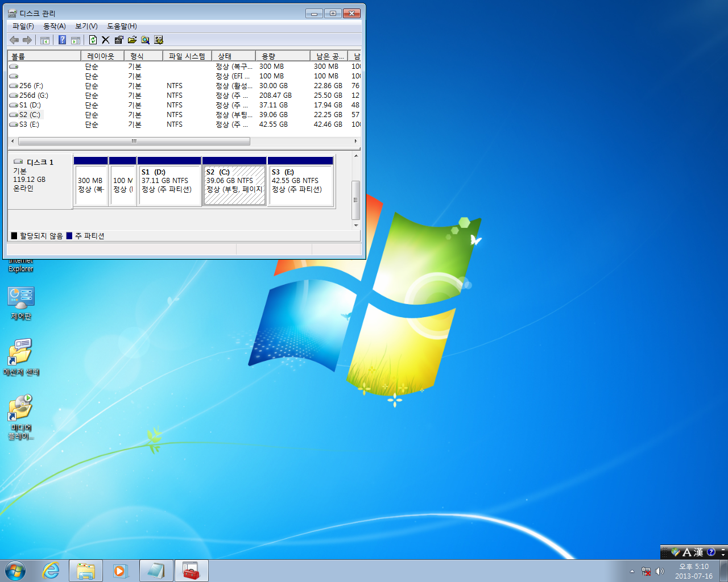Viewport: 728px width, 582px height.
Task: Select the S3 (E:) volume row
Action: [184, 124]
